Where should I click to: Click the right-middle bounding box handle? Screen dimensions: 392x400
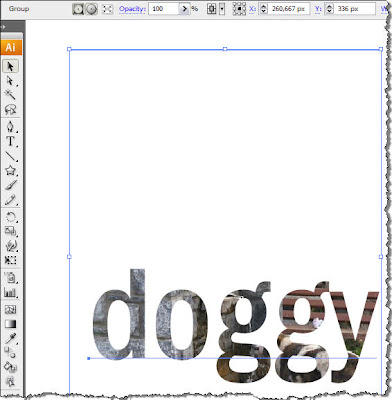pyautogui.click(x=381, y=257)
